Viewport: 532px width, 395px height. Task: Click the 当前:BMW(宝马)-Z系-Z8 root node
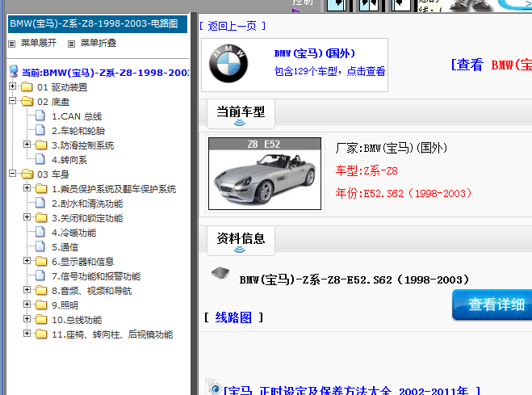point(105,73)
